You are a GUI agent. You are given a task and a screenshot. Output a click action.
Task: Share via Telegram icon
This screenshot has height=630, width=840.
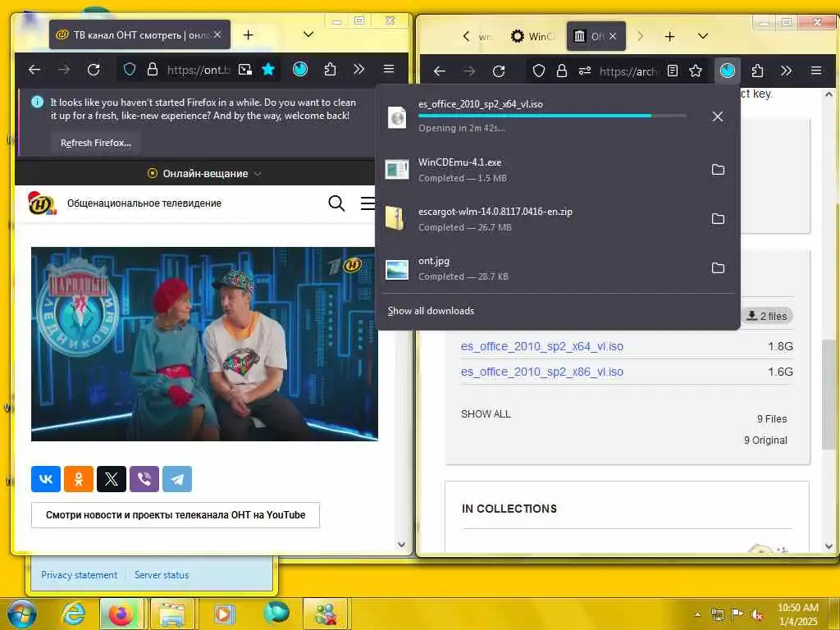(x=177, y=479)
